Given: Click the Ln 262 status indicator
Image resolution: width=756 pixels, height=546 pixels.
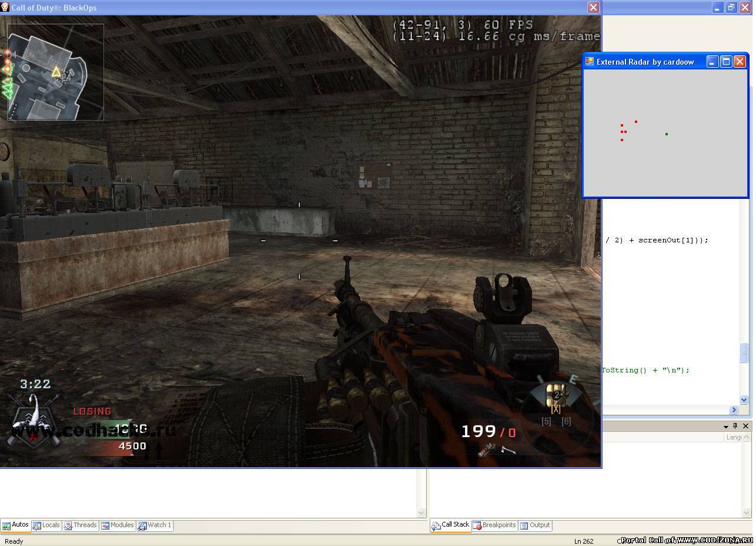Looking at the screenshot, I should [x=584, y=541].
